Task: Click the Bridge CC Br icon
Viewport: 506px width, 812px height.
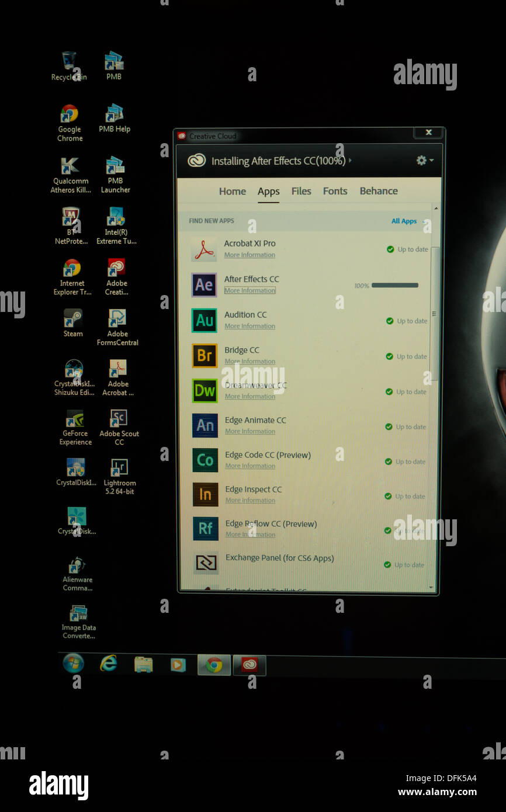Action: pos(205,356)
